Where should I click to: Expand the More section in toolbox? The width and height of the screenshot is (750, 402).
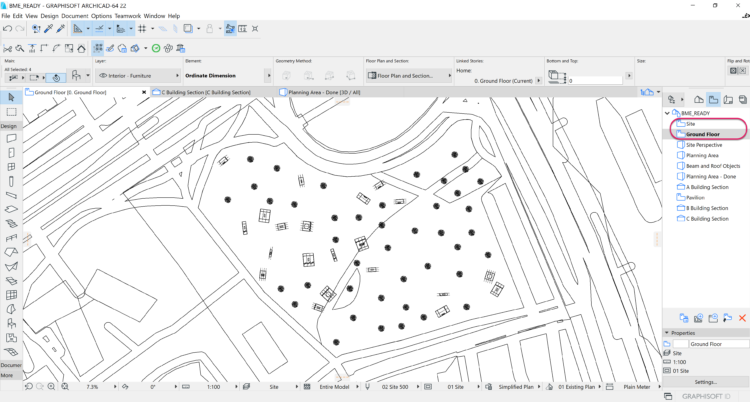point(7,376)
